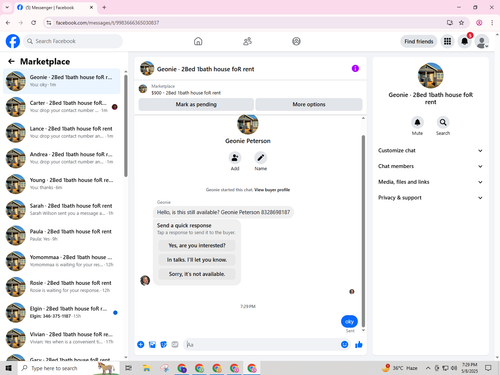Open the Facebook logo home link

coord(13,41)
